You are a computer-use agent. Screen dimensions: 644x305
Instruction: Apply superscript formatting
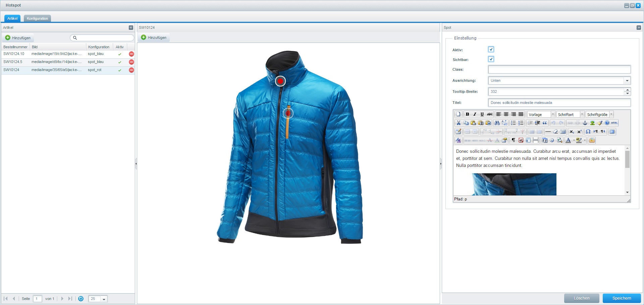580,132
